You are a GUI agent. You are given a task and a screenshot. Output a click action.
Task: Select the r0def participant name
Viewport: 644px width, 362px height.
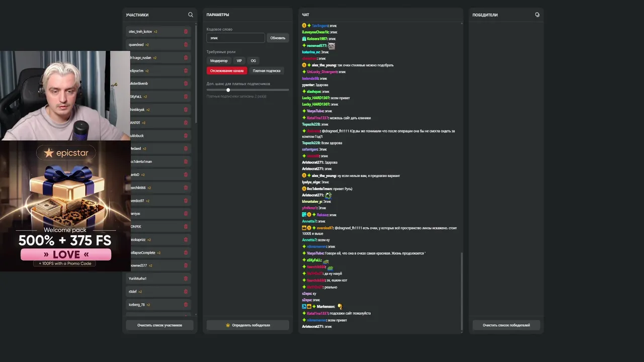click(133, 292)
